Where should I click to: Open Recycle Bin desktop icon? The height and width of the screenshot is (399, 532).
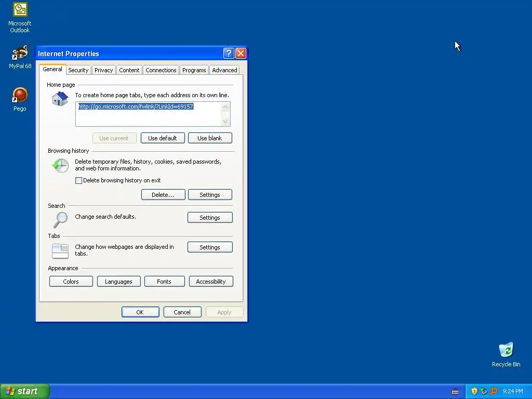point(506,355)
